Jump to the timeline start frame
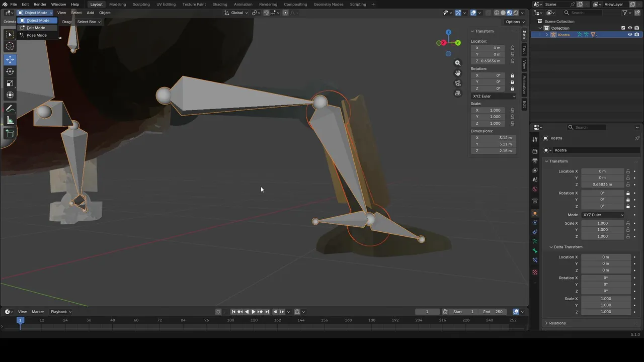The height and width of the screenshot is (362, 644). pyautogui.click(x=233, y=312)
